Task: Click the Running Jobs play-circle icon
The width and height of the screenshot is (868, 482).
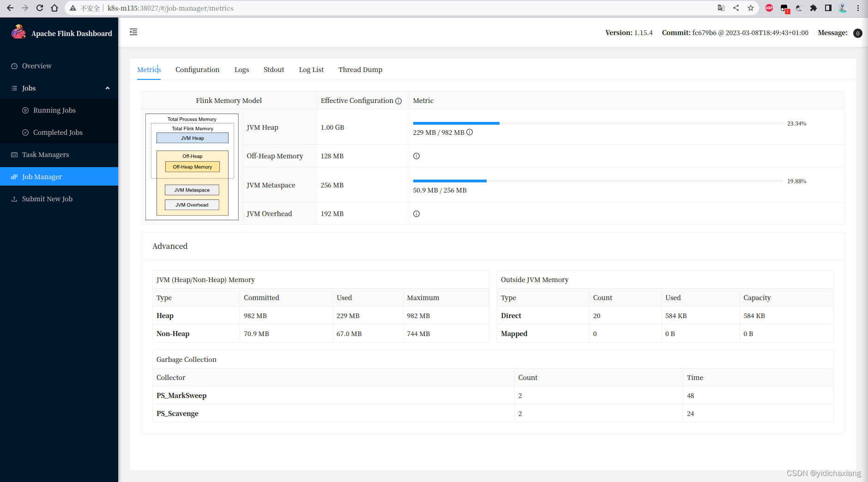Action: pos(25,110)
